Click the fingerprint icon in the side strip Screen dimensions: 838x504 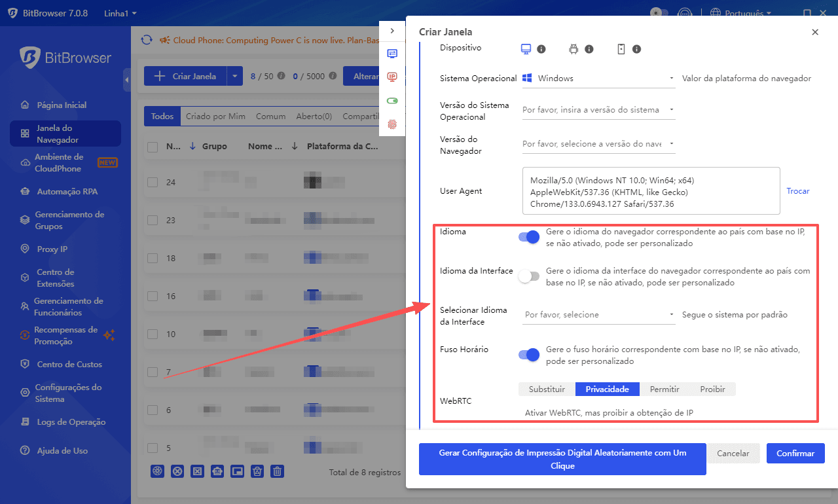pos(392,124)
